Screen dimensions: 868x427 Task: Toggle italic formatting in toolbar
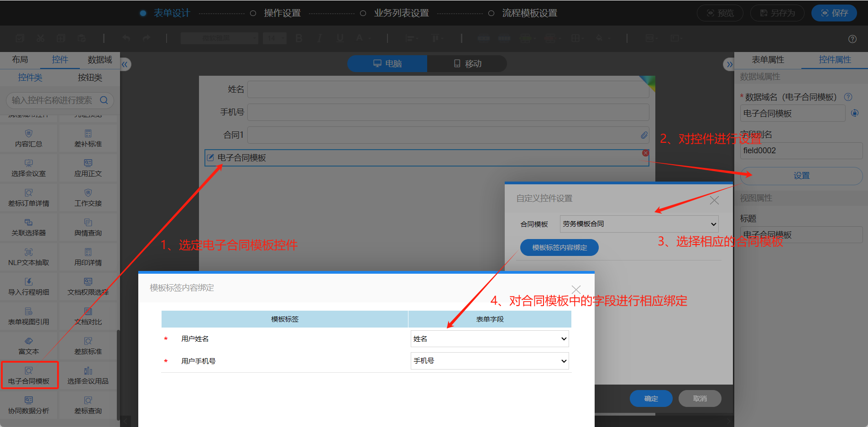(319, 38)
